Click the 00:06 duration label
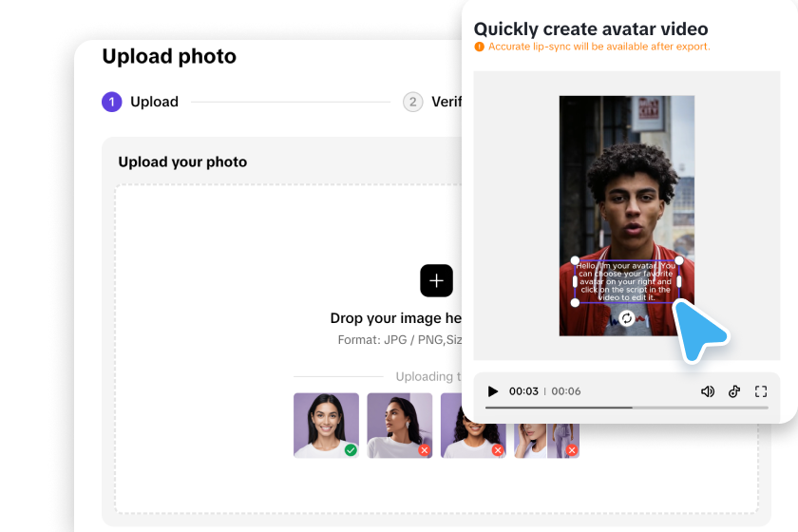The image size is (798, 532). pos(566,391)
